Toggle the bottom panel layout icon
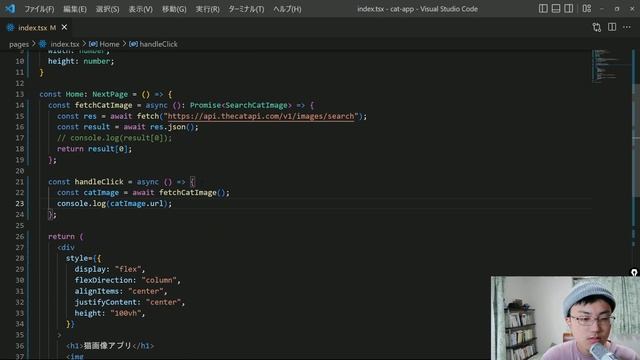This screenshot has width=640, height=360. coord(556,9)
